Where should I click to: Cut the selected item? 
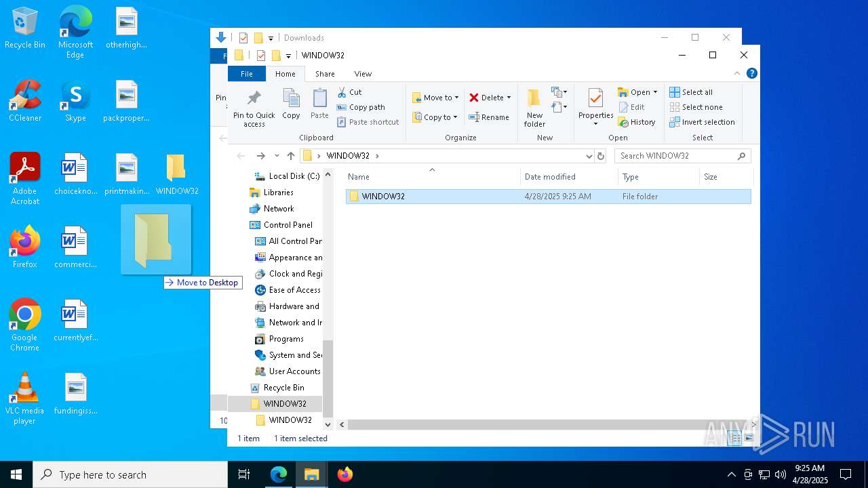(350, 92)
